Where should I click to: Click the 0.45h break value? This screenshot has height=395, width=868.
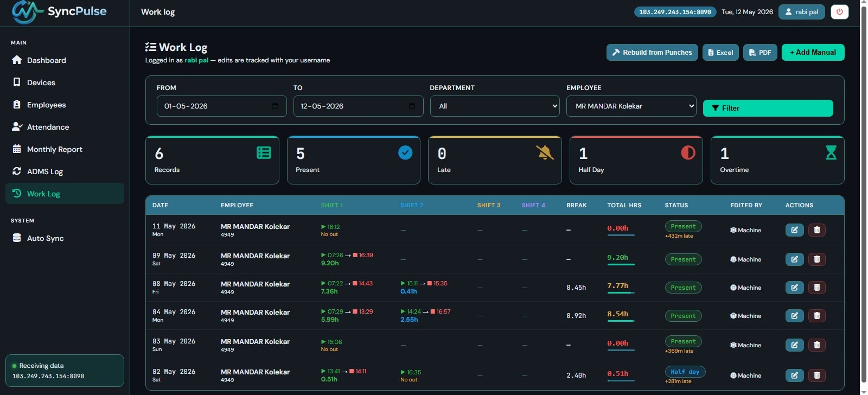coord(576,288)
